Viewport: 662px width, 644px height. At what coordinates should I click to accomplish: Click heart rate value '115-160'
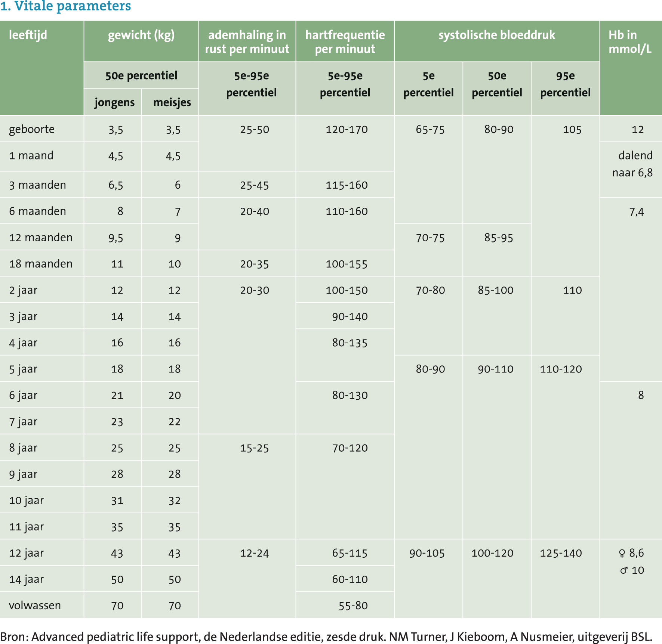coord(347,185)
